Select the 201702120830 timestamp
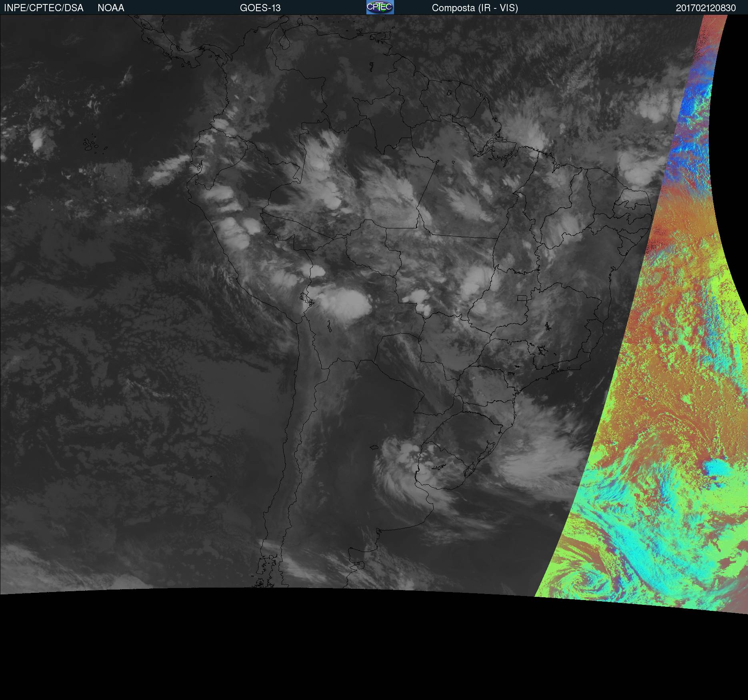Screen dimensions: 748x700 pyautogui.click(x=706, y=8)
